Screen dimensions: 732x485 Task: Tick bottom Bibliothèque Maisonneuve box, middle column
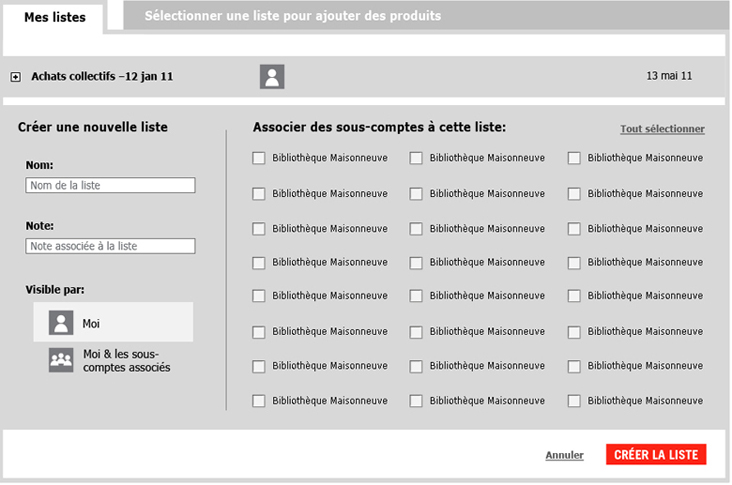click(x=416, y=401)
